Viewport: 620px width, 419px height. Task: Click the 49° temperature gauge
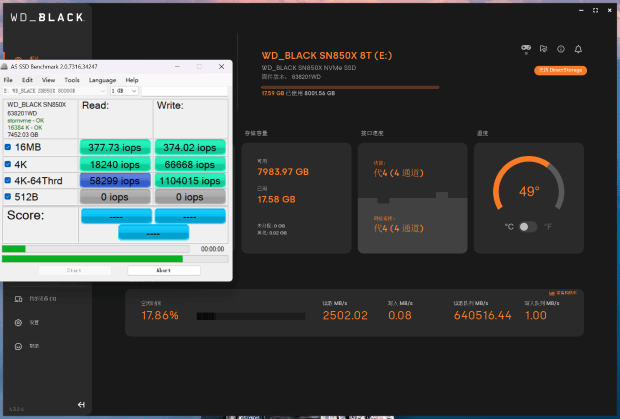[x=529, y=183]
